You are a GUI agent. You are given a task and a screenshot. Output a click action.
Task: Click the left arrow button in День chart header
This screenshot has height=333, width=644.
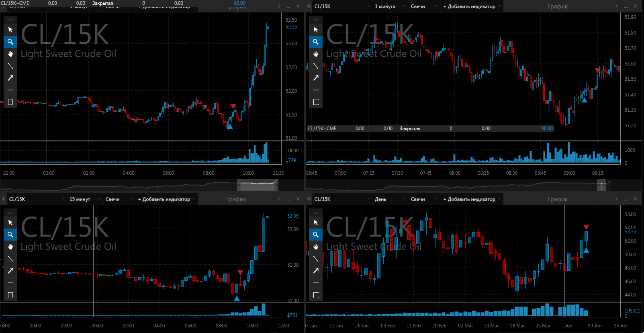tap(617, 199)
